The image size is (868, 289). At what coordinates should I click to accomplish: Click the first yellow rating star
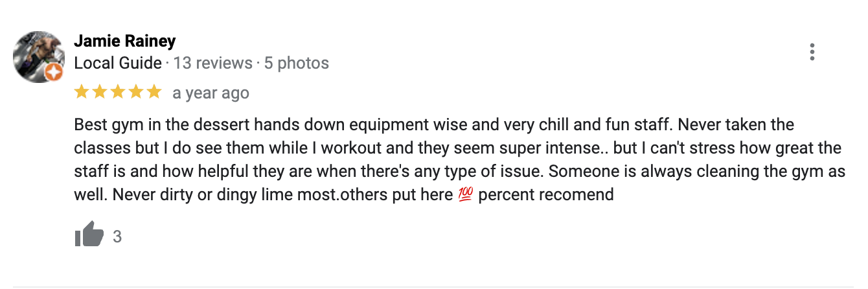coord(82,92)
